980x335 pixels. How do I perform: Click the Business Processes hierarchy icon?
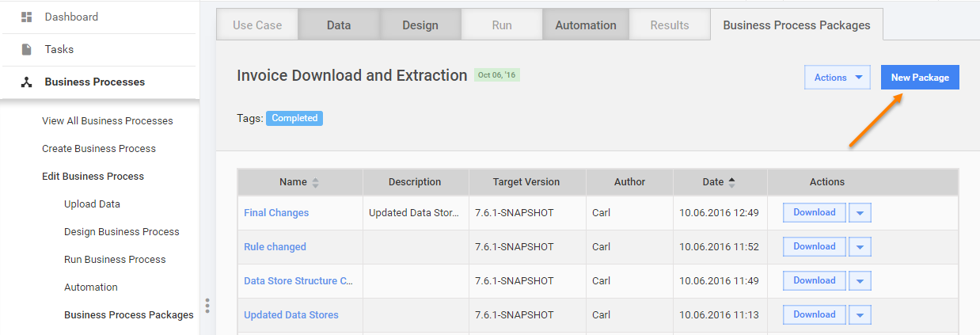(x=26, y=82)
